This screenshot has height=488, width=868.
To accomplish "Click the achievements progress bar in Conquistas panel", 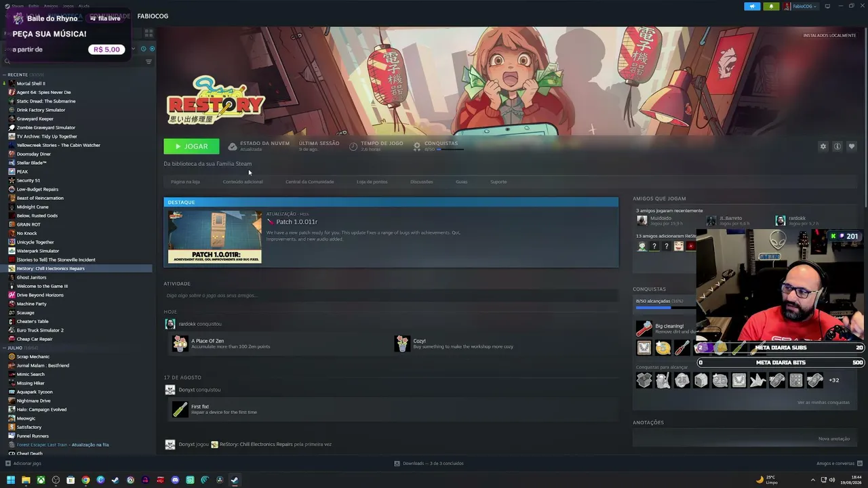I will coord(666,308).
